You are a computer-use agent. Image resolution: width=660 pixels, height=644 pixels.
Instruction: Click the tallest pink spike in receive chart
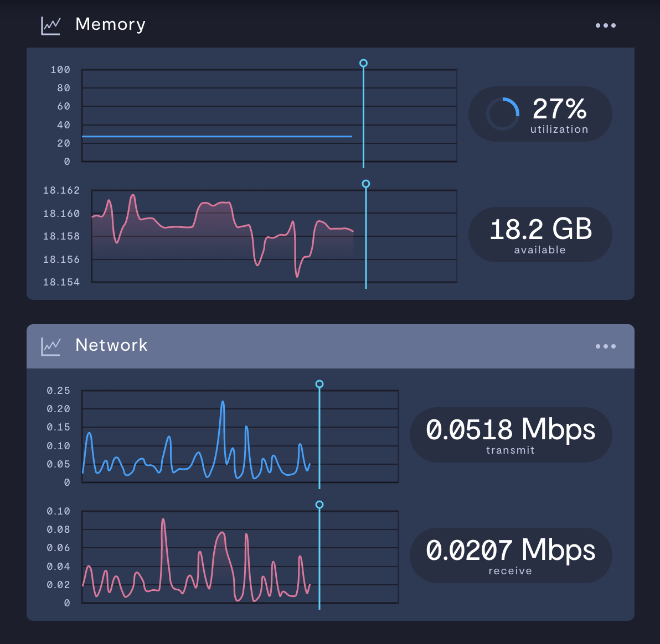[x=163, y=520]
